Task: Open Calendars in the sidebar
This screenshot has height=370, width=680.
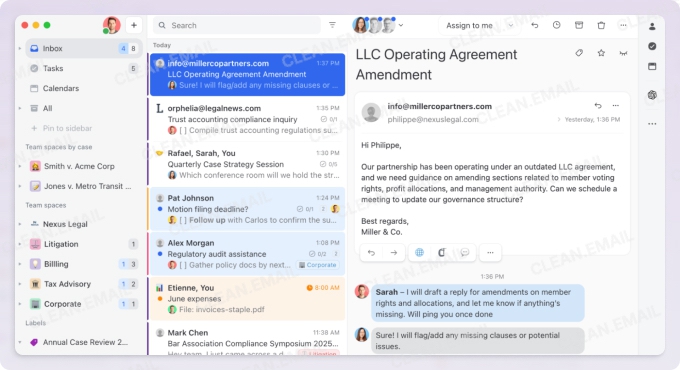Action: coord(84,88)
